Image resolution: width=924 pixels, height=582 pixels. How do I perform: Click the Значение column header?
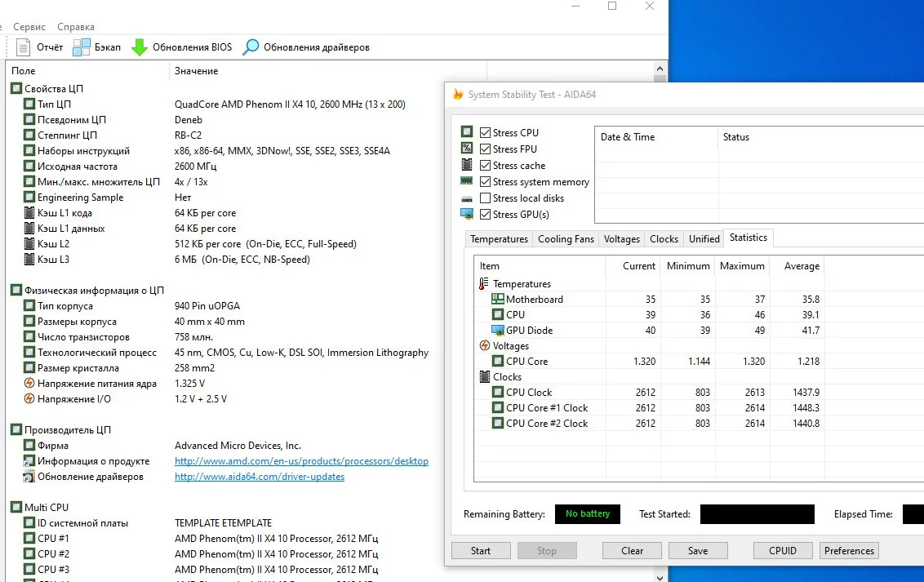coord(327,71)
